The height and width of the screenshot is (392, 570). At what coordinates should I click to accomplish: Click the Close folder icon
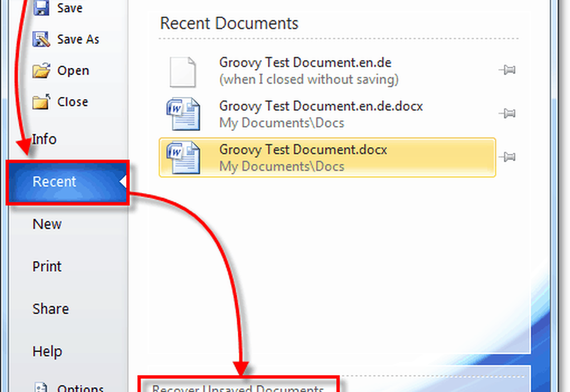click(42, 102)
